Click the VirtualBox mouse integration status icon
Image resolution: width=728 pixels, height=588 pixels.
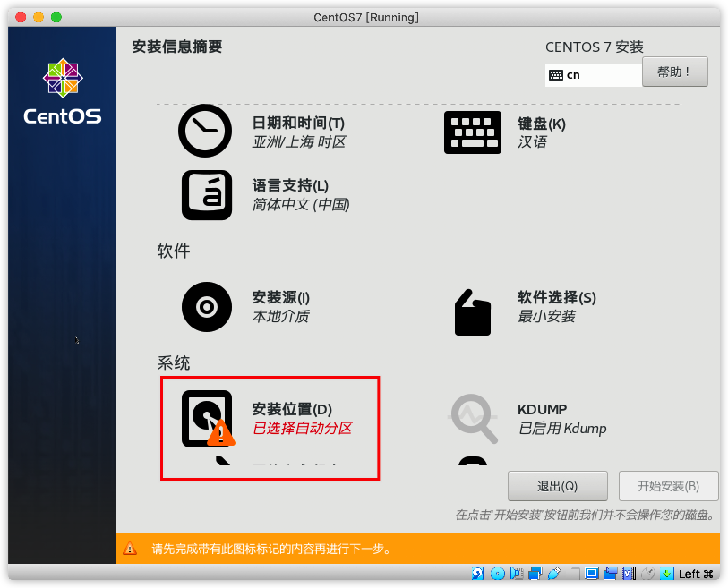click(648, 573)
